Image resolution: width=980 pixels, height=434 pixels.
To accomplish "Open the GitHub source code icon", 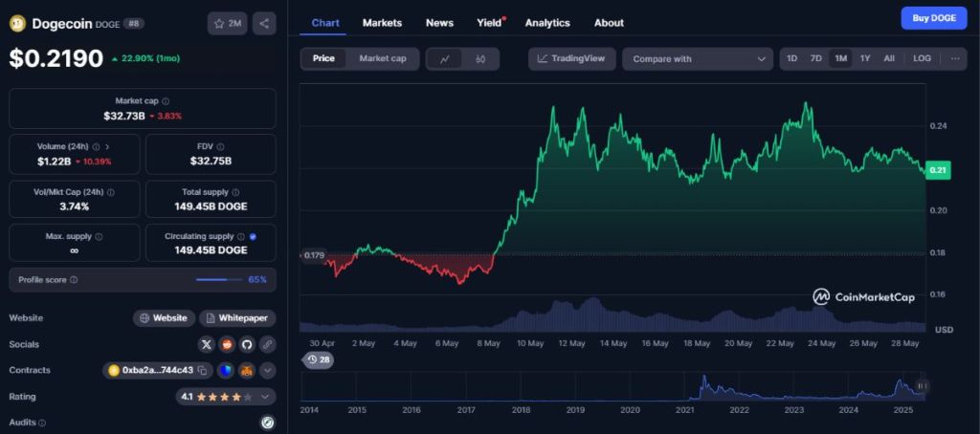I will (247, 344).
